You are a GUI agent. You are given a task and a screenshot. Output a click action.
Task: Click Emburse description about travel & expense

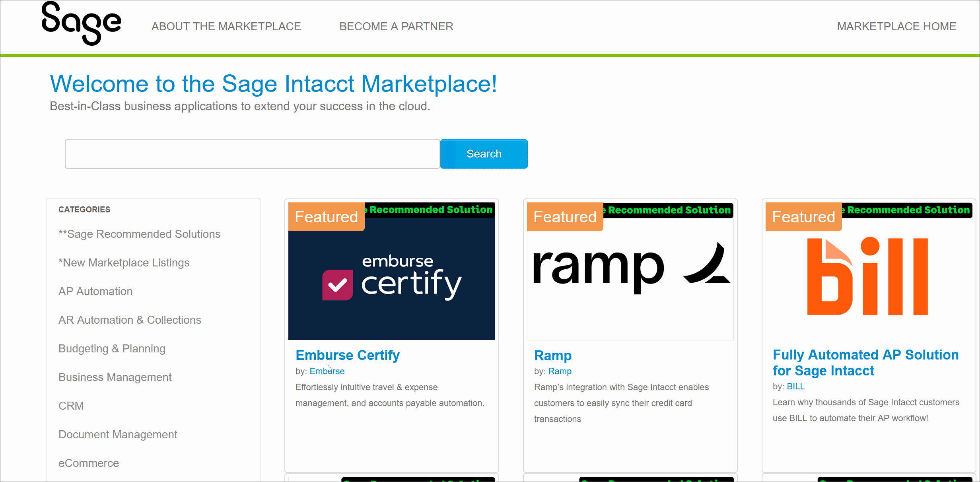pos(390,395)
